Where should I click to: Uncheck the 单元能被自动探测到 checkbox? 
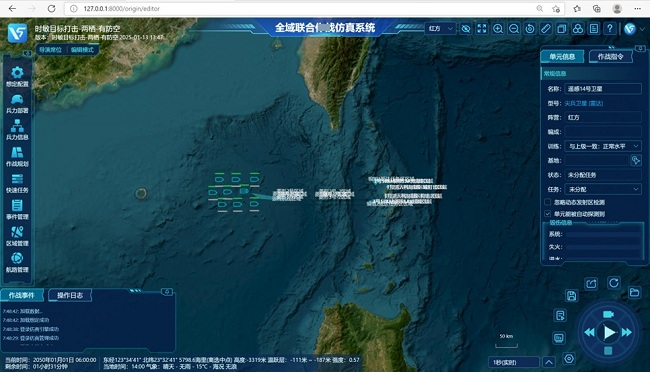point(548,214)
